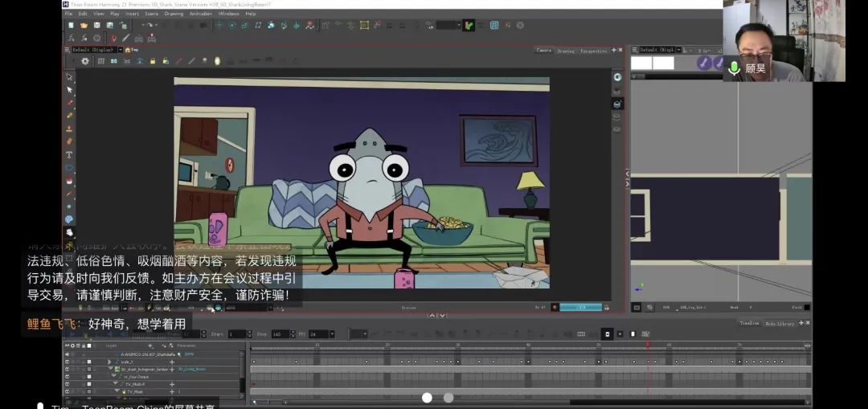The width and height of the screenshot is (868, 409).
Task: Open the Scene menu
Action: 151,14
